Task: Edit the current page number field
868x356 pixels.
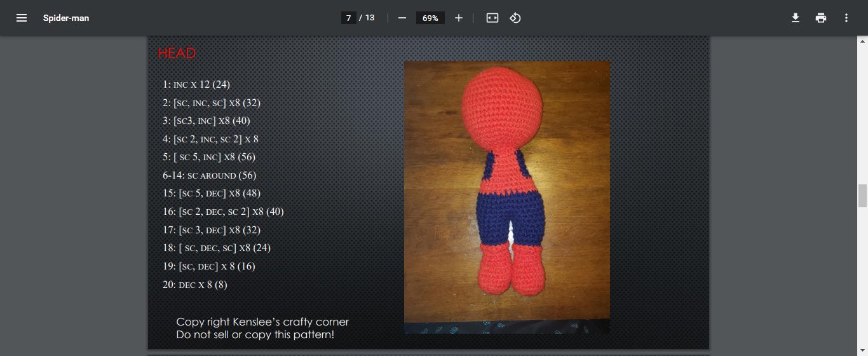Action: [348, 18]
